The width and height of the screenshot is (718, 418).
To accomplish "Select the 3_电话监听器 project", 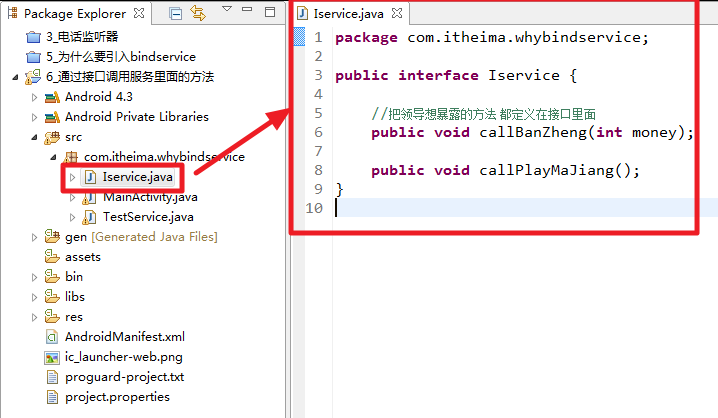I will pos(82,37).
